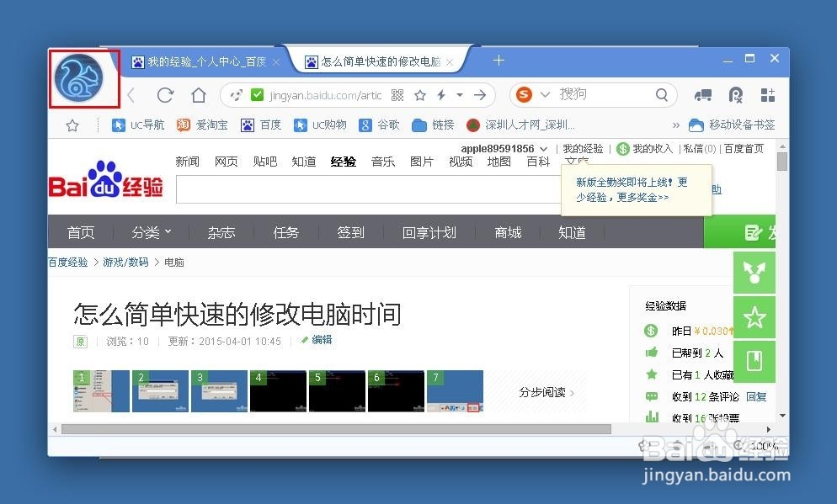This screenshot has width=837, height=504.
Task: Close the 我的经验 tab
Action: tap(276, 62)
